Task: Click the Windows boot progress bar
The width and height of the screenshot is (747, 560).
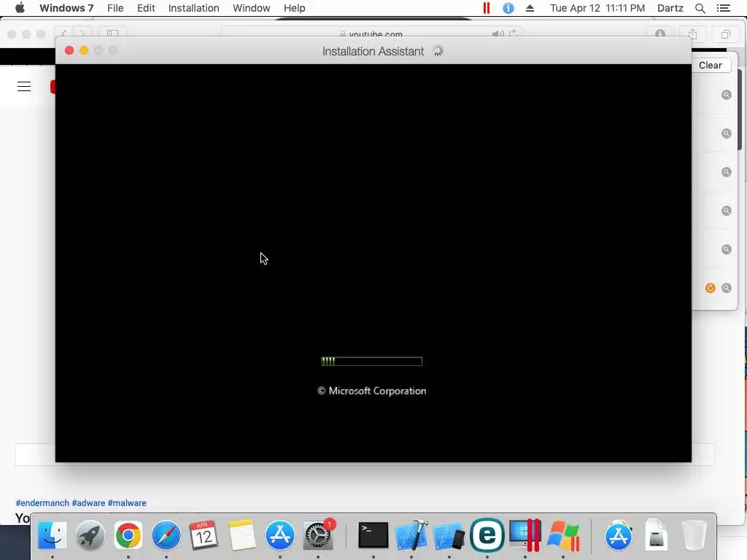Action: pyautogui.click(x=371, y=362)
